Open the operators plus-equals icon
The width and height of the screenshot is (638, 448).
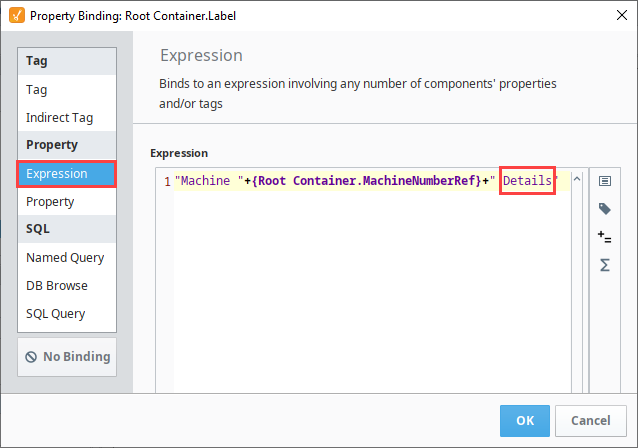tap(605, 237)
